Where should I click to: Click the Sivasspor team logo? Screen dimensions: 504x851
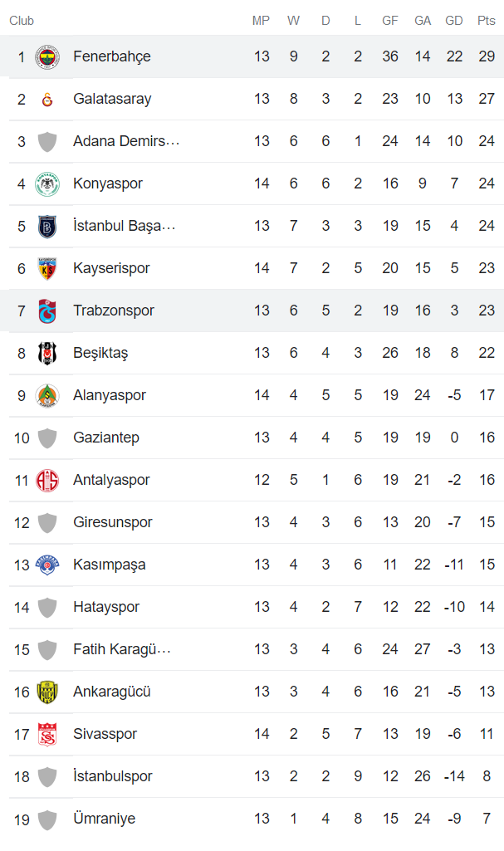(x=48, y=733)
